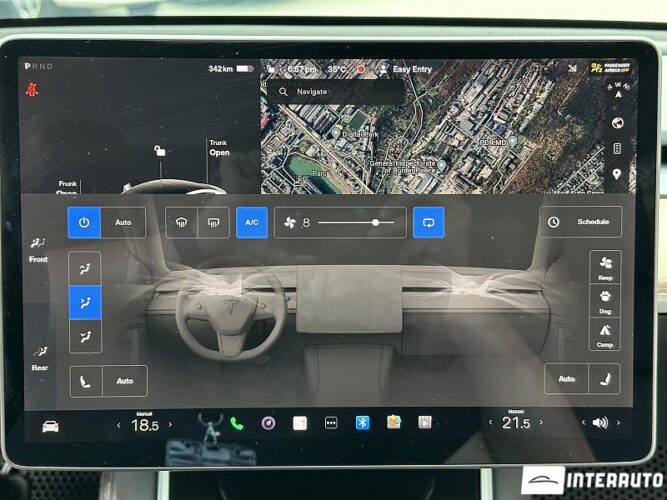Enable Camp mode
Image resolution: width=667 pixels, height=500 pixels.
coord(605,334)
